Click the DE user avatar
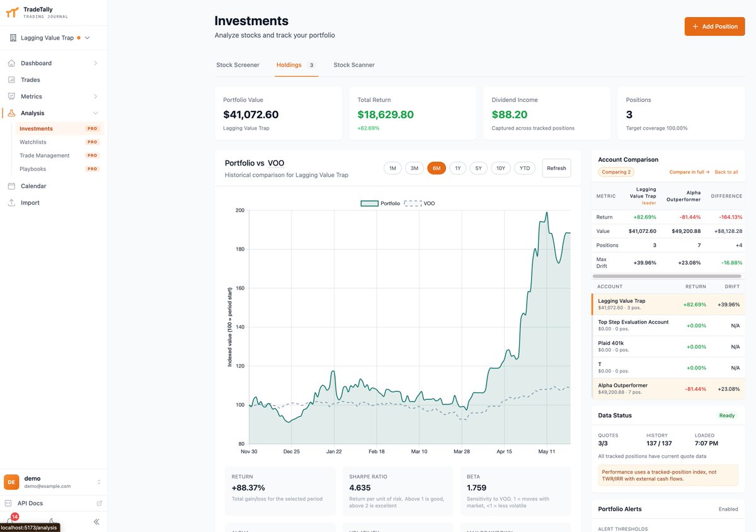The height and width of the screenshot is (532, 756). [11, 482]
